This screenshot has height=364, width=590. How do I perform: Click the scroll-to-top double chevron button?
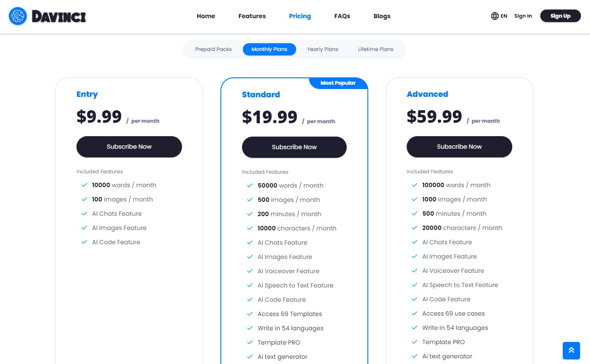coord(571,350)
